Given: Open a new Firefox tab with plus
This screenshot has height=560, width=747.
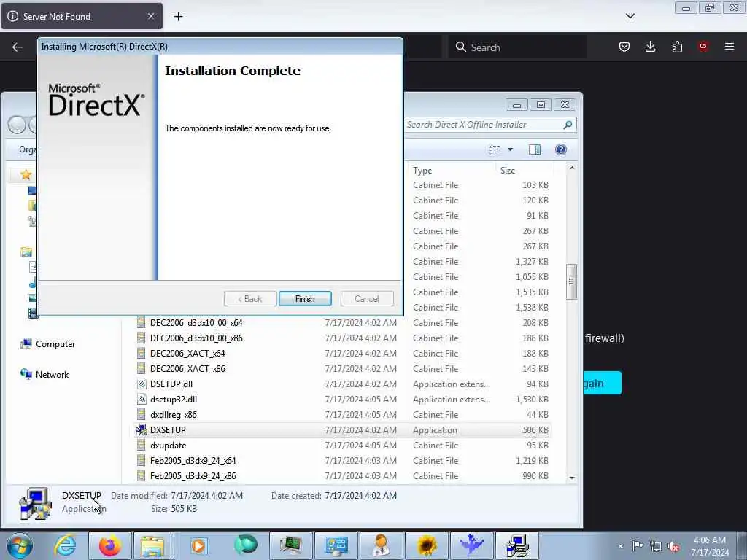Looking at the screenshot, I should pyautogui.click(x=178, y=17).
